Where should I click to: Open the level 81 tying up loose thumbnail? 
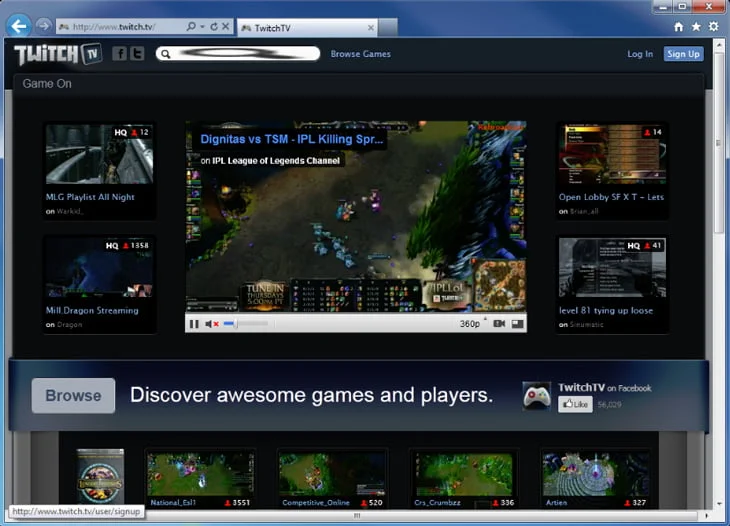[612, 268]
